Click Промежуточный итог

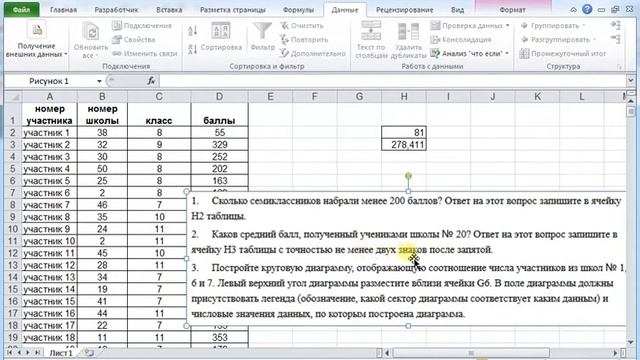click(563, 53)
